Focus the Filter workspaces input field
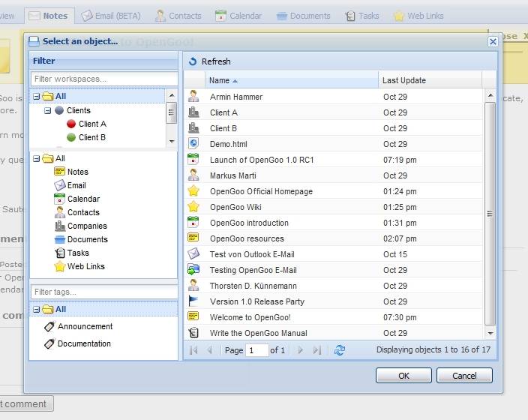Image resolution: width=528 pixels, height=420 pixels. [x=104, y=79]
